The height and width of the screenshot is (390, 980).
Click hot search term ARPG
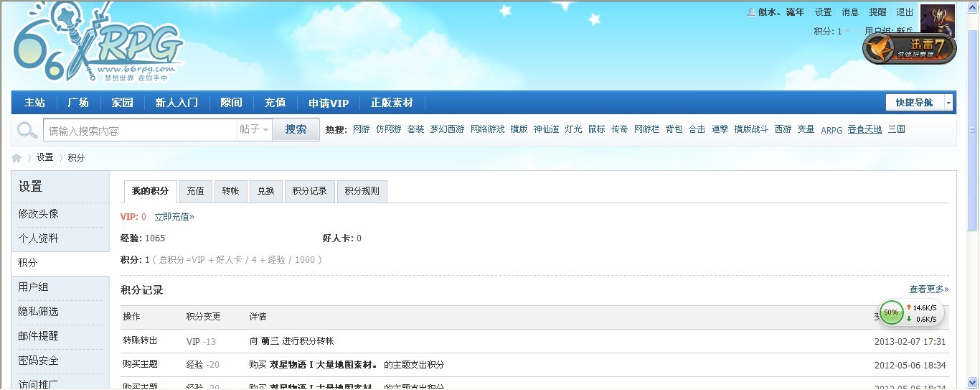click(x=831, y=130)
